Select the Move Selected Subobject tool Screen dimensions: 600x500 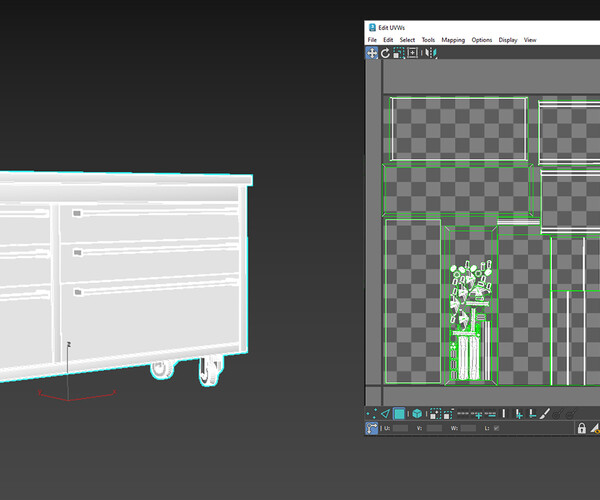[x=372, y=53]
